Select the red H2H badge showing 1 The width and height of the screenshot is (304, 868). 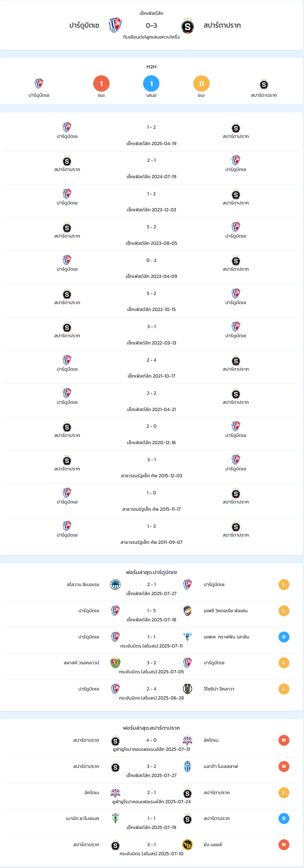coord(101,84)
